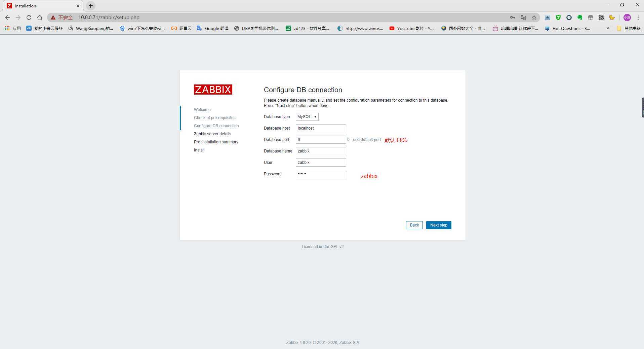
Task: Click Zabbix server details step
Action: 212,134
